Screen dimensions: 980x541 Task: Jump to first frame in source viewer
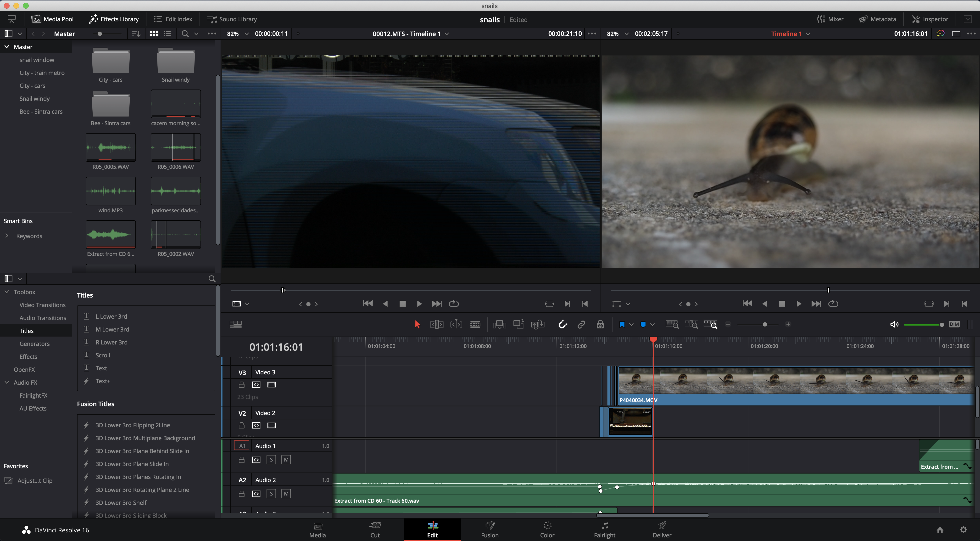(368, 304)
